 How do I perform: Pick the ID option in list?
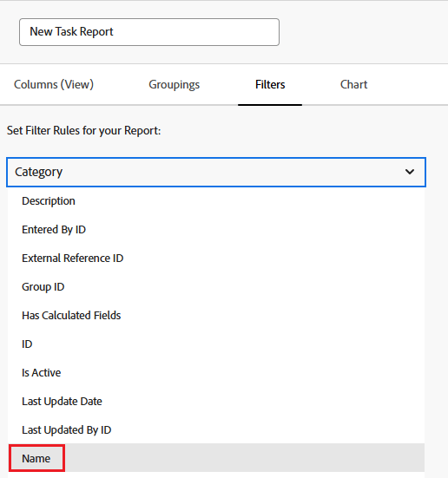coord(216,344)
